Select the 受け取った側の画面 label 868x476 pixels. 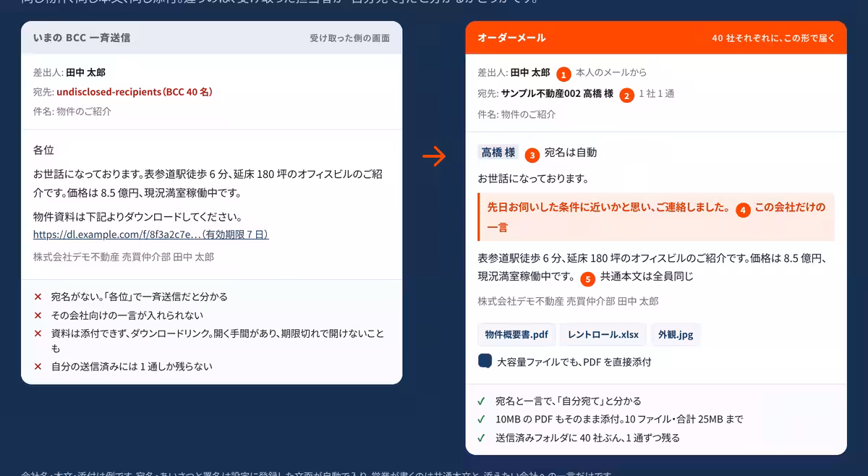click(x=350, y=38)
